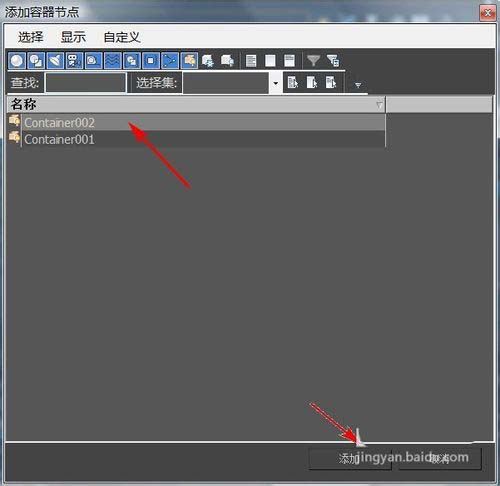500x486 pixels.
Task: Toggle Display Lights filter icon
Action: click(55, 61)
